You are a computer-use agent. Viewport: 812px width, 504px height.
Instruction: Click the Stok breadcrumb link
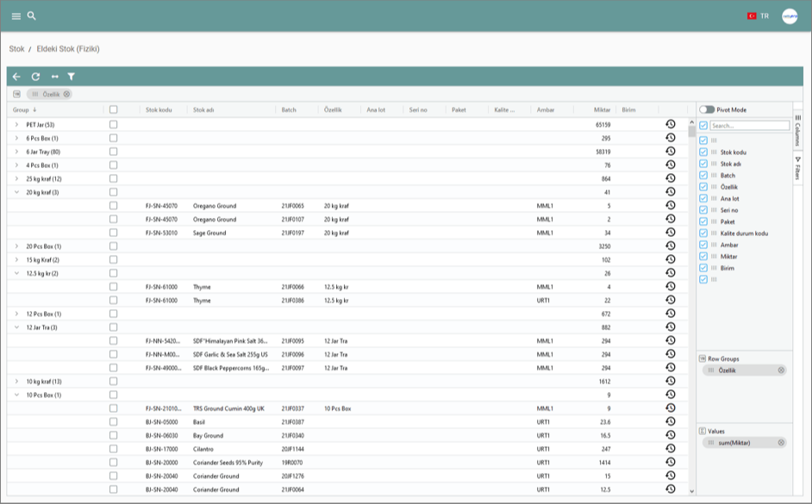click(x=16, y=49)
